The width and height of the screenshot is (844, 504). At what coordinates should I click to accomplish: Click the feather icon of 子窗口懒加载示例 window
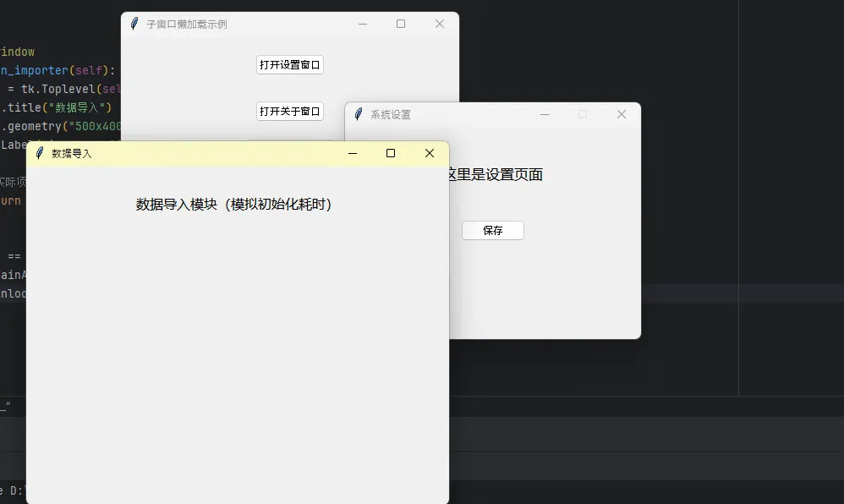(x=134, y=24)
